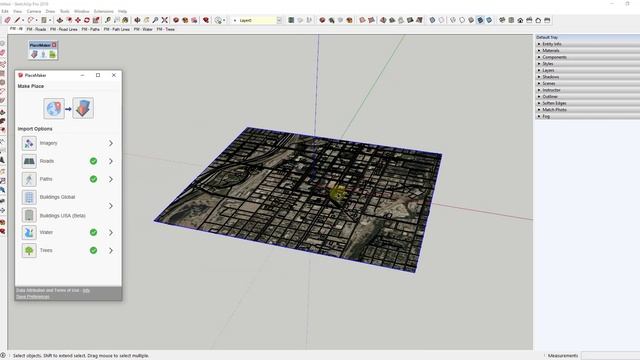The image size is (640, 360).
Task: Click the Monochrome style icon
Action: pos(489,20)
